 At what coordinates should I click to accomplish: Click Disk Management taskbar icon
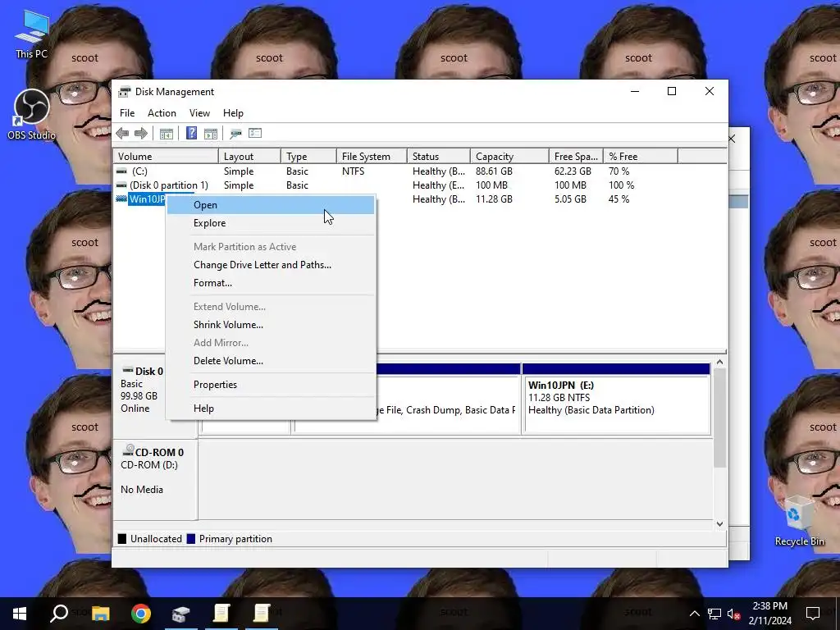[x=181, y=614]
